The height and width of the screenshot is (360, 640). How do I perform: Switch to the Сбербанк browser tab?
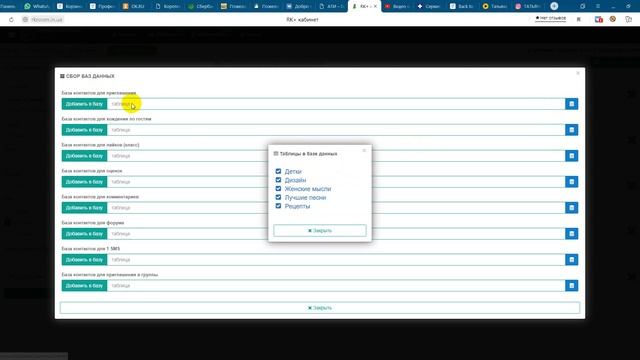(200, 6)
